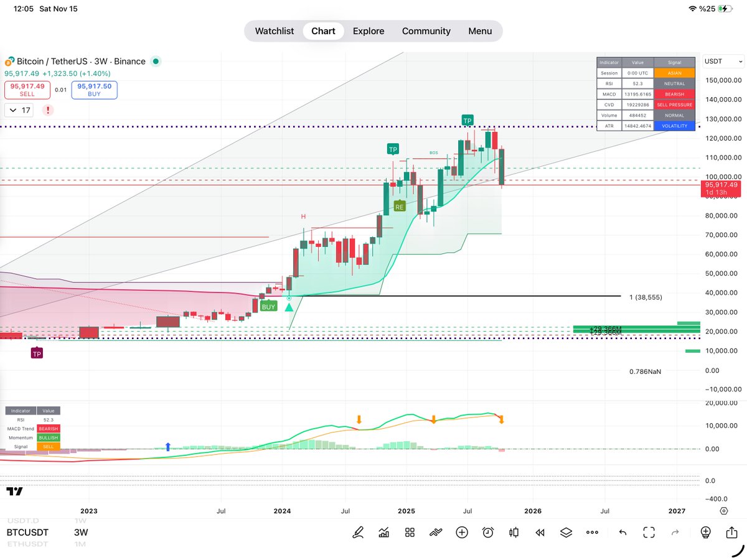Click the VOLATILITY signal cell

pos(674,126)
